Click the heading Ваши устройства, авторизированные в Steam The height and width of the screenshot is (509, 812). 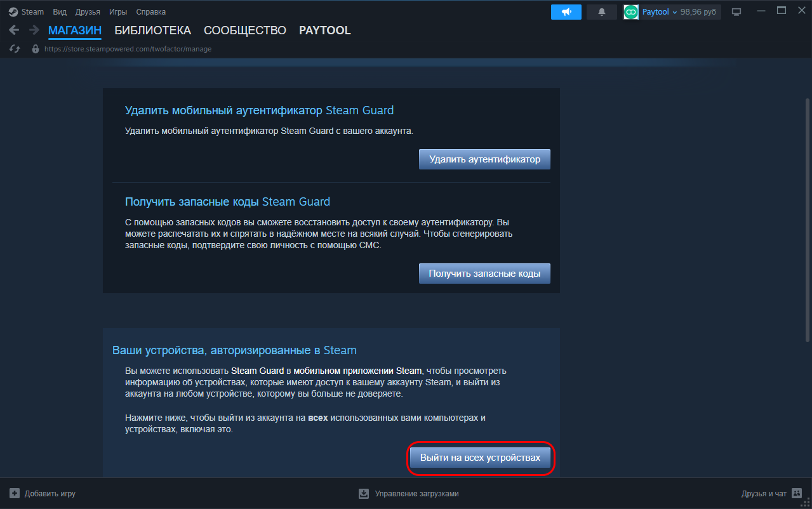234,350
